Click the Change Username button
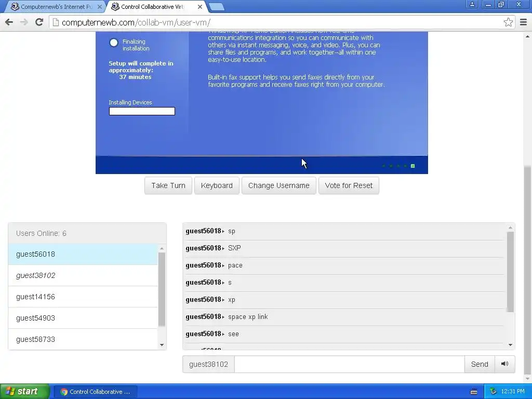This screenshot has width=532, height=399. tap(279, 185)
